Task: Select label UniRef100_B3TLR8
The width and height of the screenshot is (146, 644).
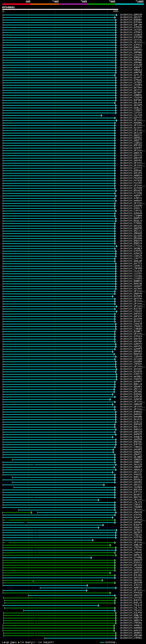Action: (x=131, y=65)
